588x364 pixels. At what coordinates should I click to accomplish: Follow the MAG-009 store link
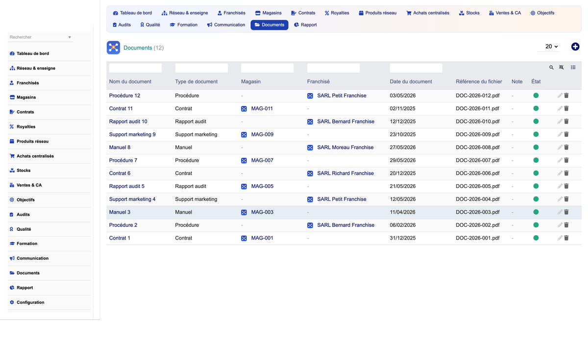(262, 134)
